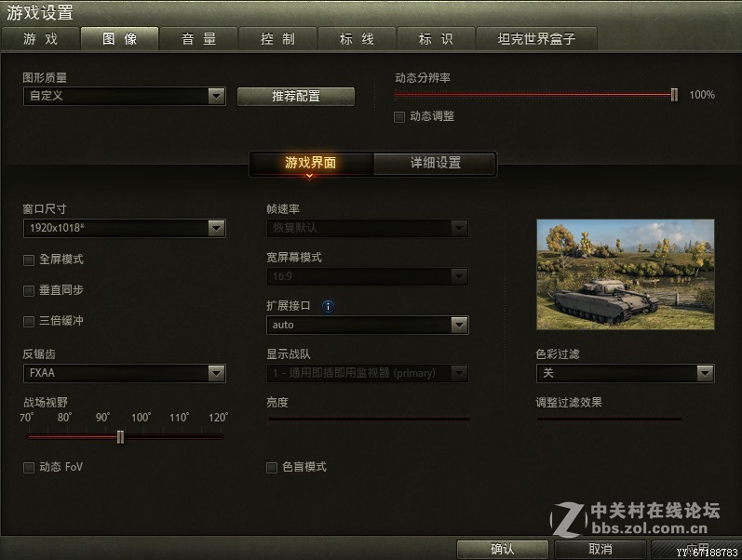This screenshot has width=742, height=560.
Task: Confirm settings with 确认 button
Action: [x=503, y=550]
